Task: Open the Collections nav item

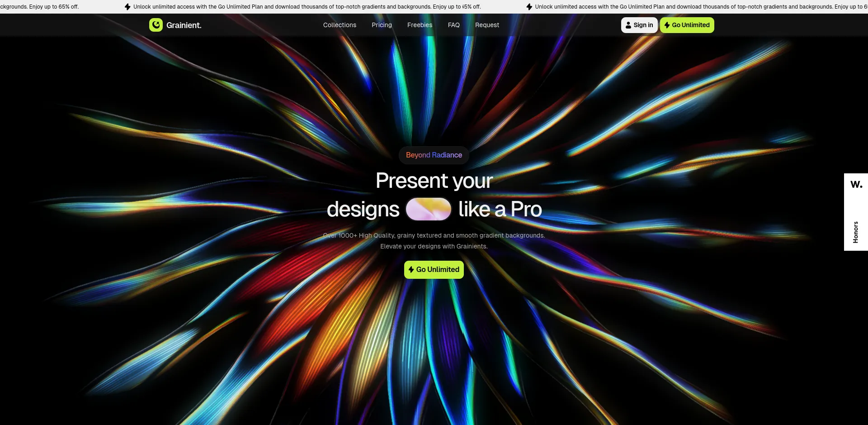Action: point(340,25)
